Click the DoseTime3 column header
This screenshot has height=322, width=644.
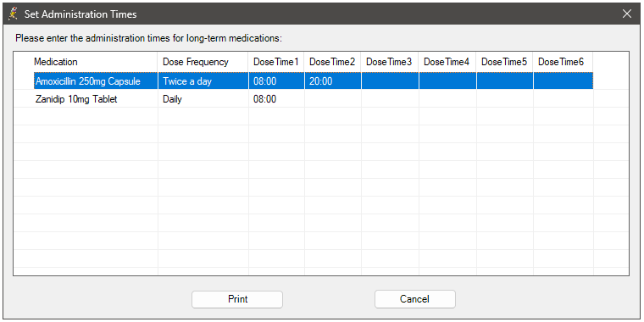click(390, 62)
